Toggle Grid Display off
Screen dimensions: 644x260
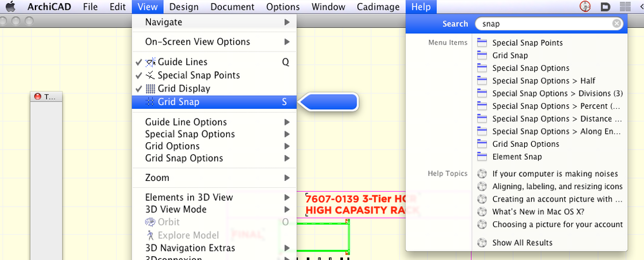(214, 89)
